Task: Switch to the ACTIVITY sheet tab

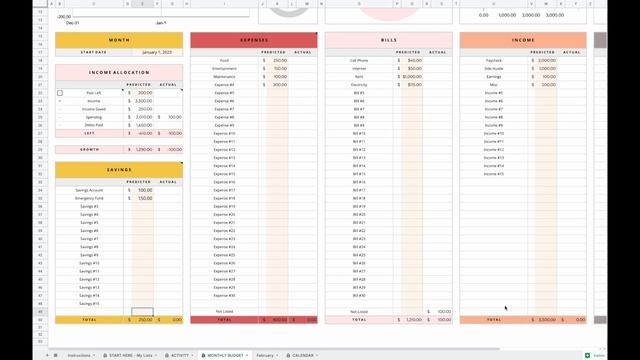Action: point(180,356)
